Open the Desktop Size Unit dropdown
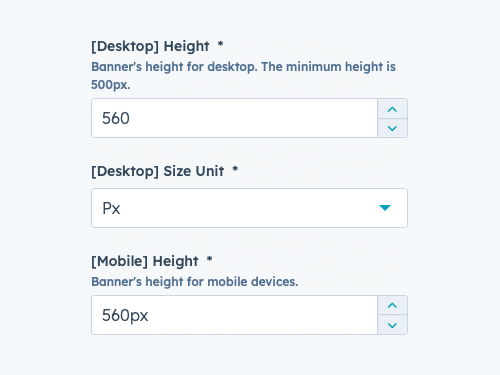This screenshot has height=375, width=500. pos(249,208)
